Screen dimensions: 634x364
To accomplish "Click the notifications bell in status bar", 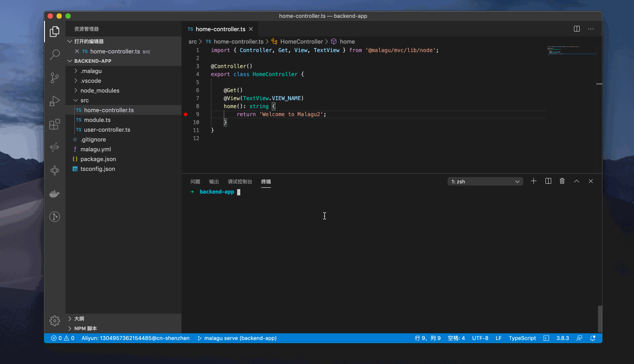I will point(593,338).
